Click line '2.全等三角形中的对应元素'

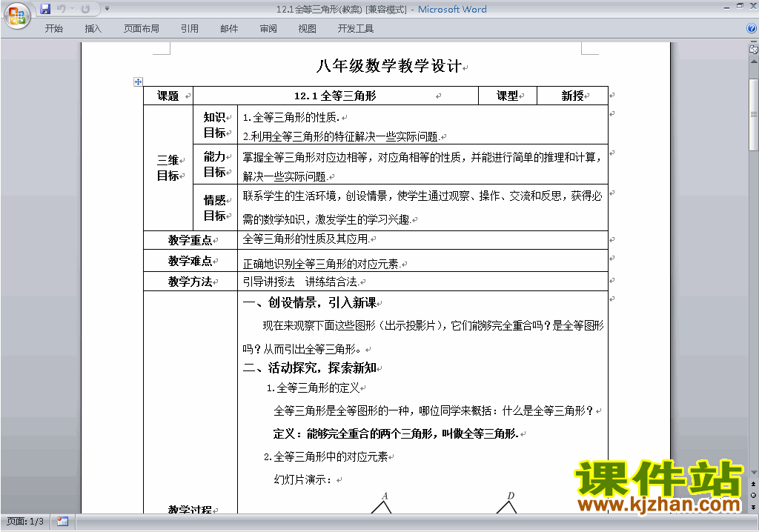click(326, 456)
